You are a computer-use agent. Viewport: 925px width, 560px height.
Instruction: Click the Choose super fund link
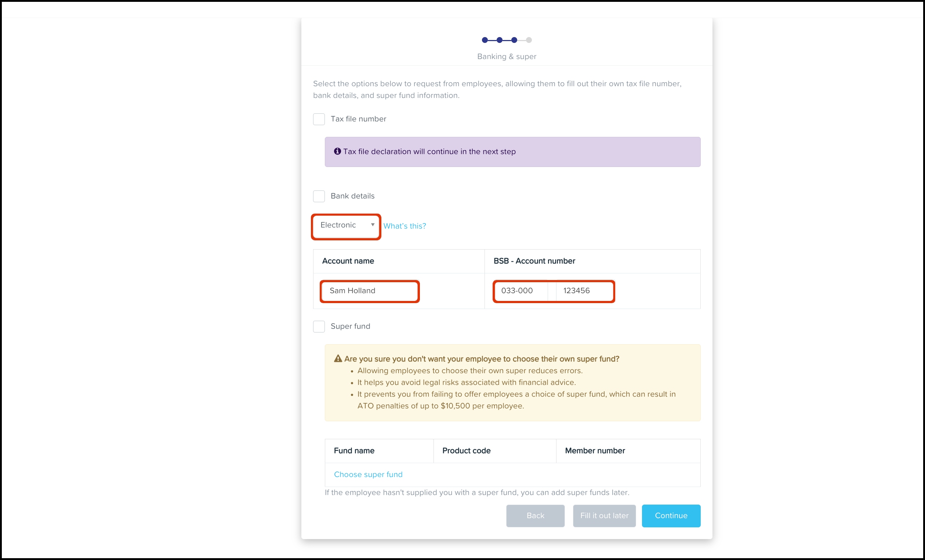pos(368,474)
